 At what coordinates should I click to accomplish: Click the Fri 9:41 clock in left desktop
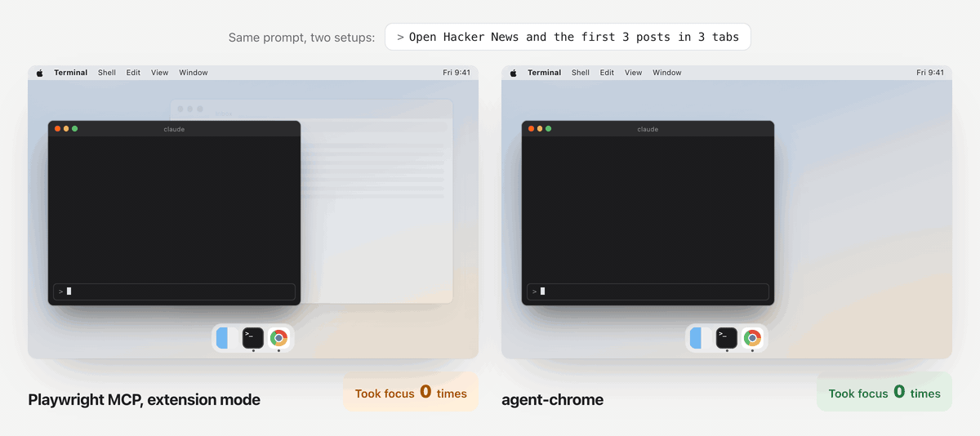point(457,73)
